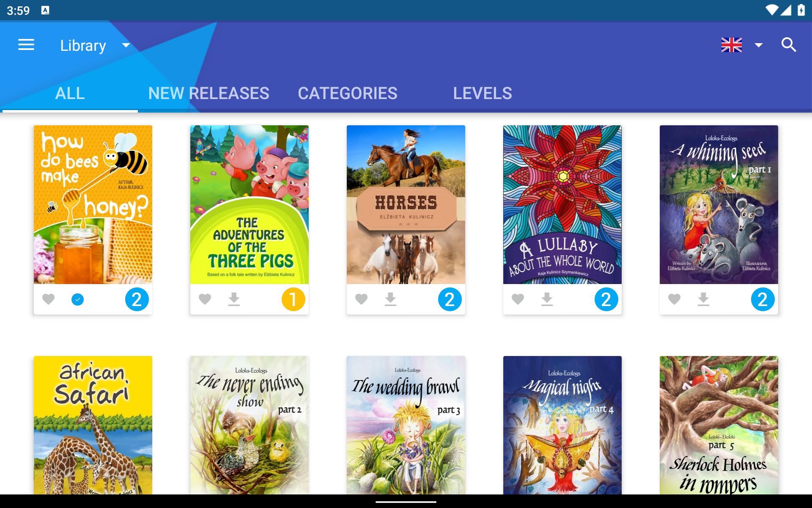
Task: Select the All tab
Action: click(70, 93)
